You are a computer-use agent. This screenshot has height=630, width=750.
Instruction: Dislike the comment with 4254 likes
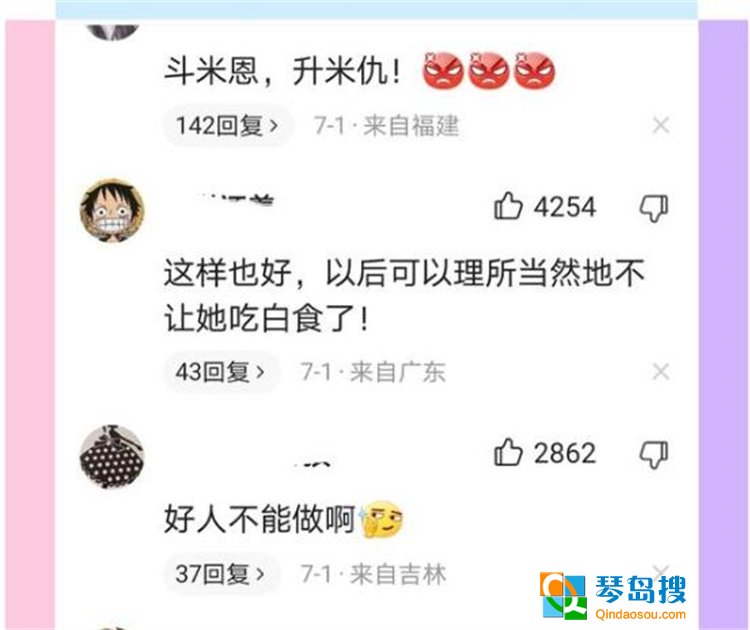point(654,208)
